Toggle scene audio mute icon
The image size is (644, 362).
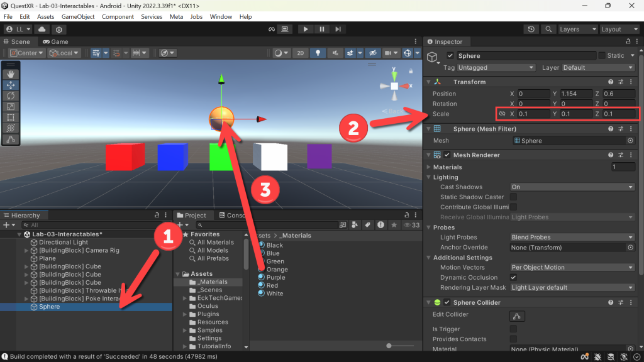pos(335,53)
